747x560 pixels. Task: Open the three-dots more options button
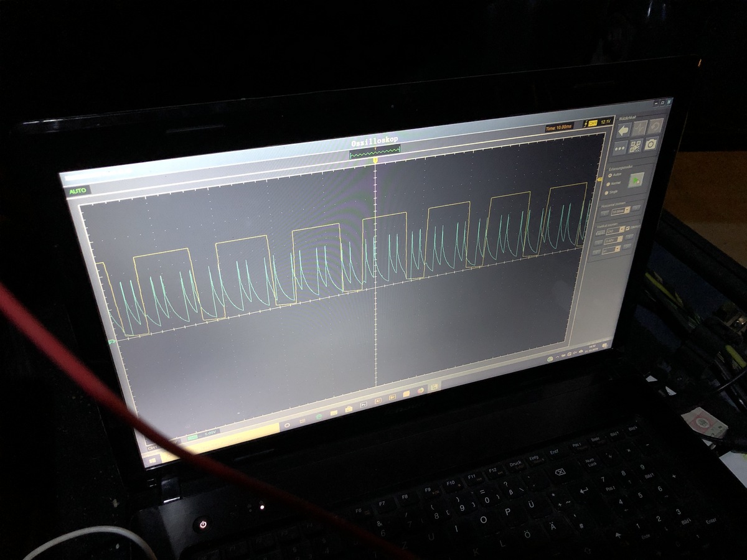coord(620,148)
